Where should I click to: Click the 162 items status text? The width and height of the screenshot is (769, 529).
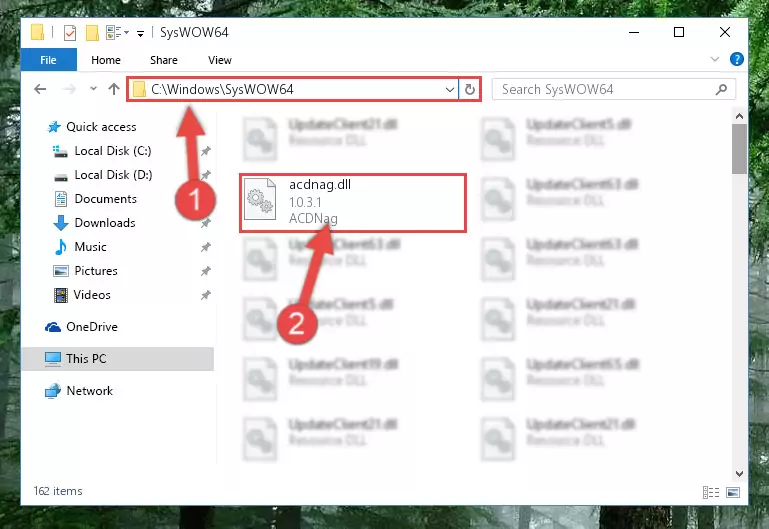pos(58,491)
